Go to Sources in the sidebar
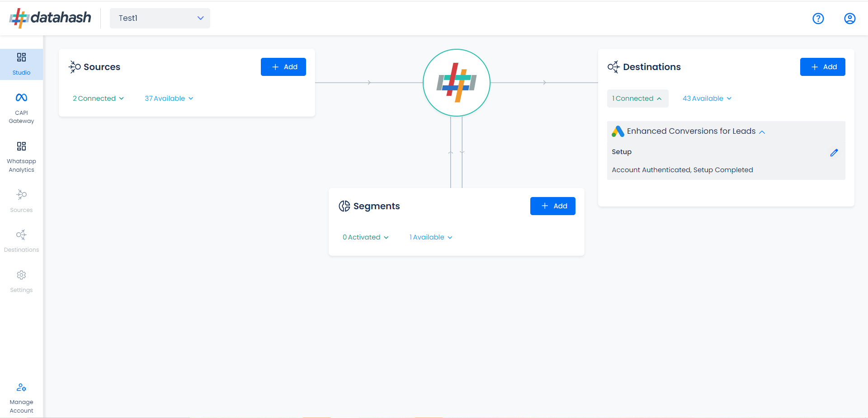Viewport: 868px width, 418px height. (x=21, y=201)
